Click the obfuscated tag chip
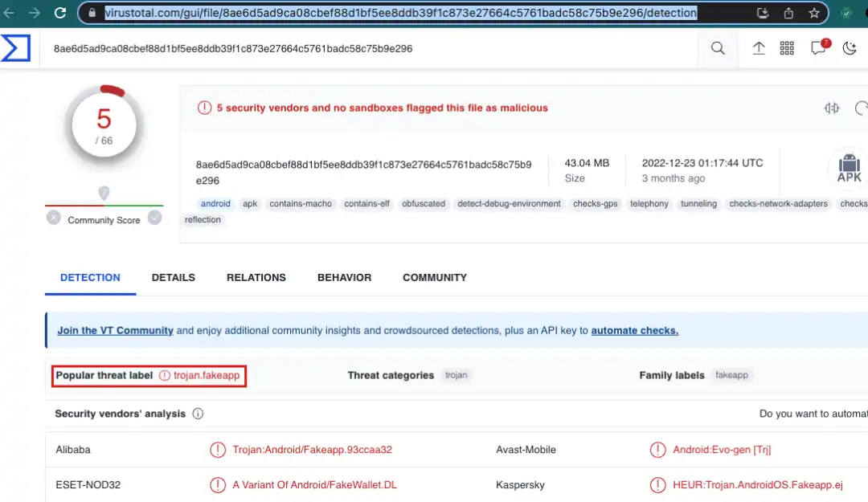Screen dimensions: 868x502 423,204
